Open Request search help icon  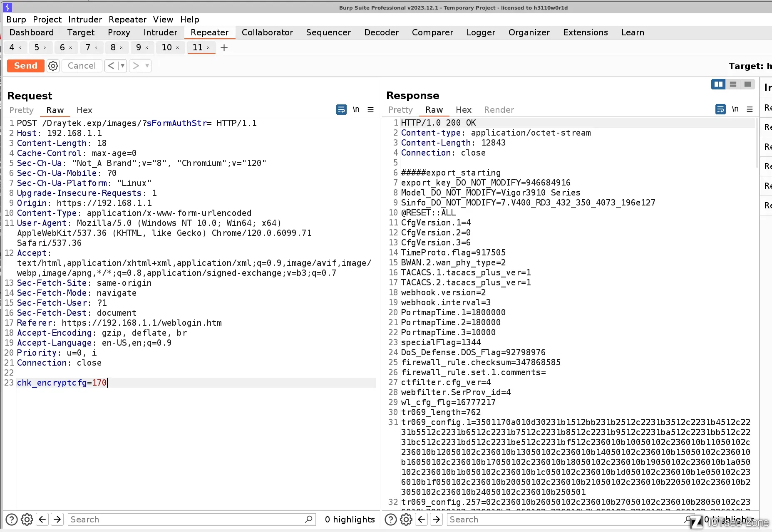click(x=12, y=520)
